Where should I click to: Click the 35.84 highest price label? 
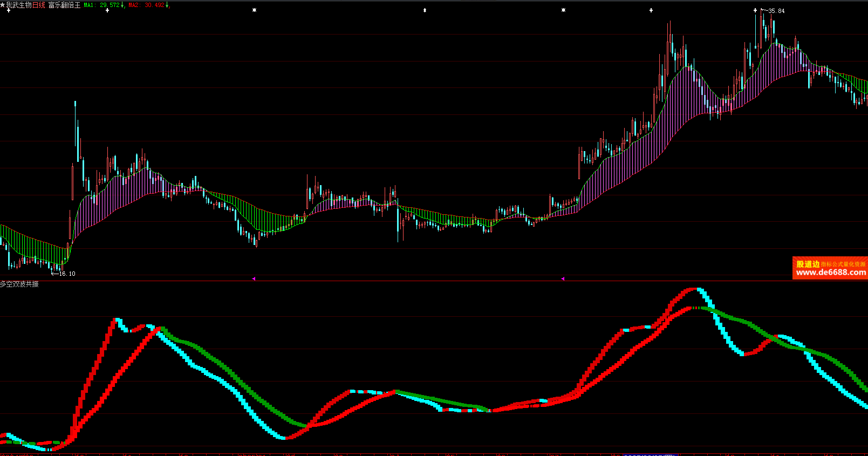point(776,11)
